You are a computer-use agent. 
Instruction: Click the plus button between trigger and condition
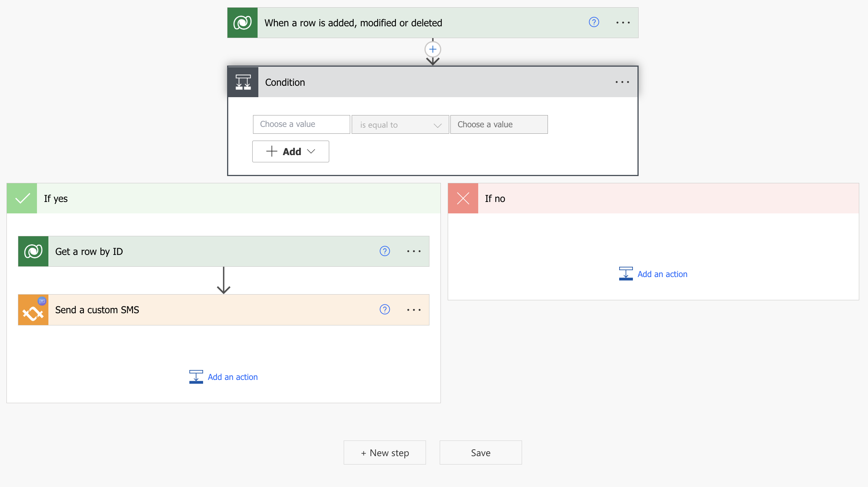coord(432,50)
